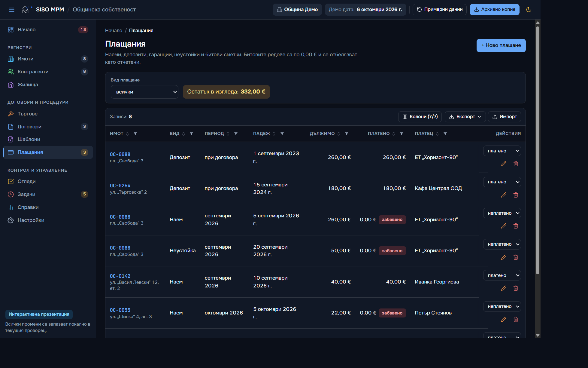Change status of ОС-0088 Наем row
Screen dimensions: 588x368
(x=502, y=213)
